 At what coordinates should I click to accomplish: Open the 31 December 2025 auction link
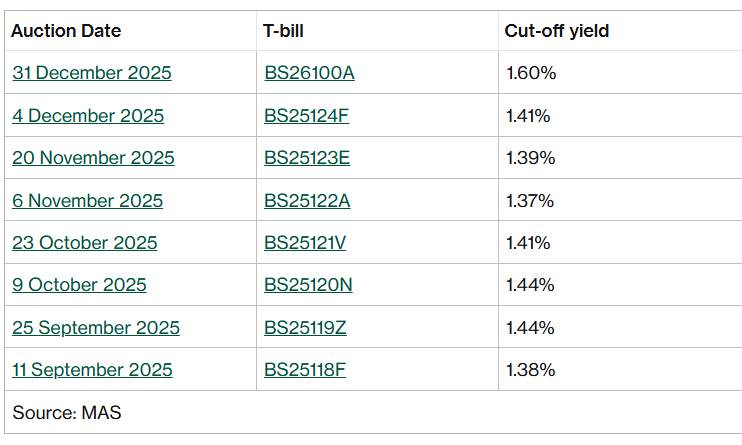click(92, 73)
